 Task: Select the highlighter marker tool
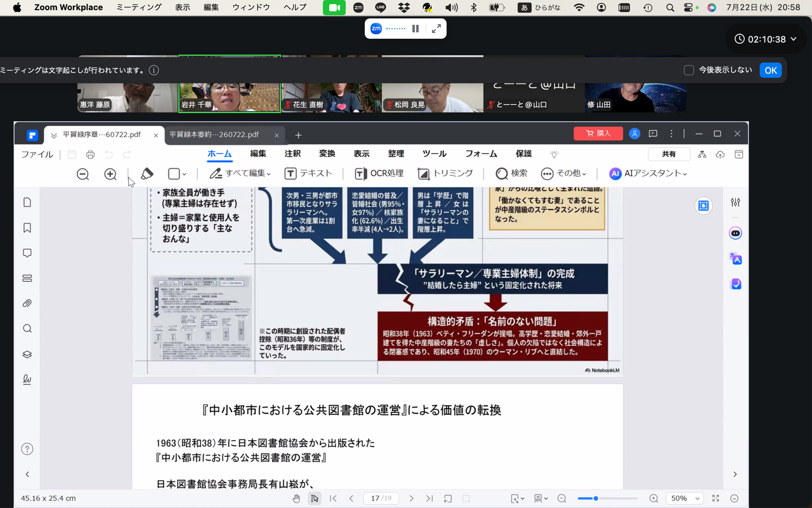[x=147, y=174]
